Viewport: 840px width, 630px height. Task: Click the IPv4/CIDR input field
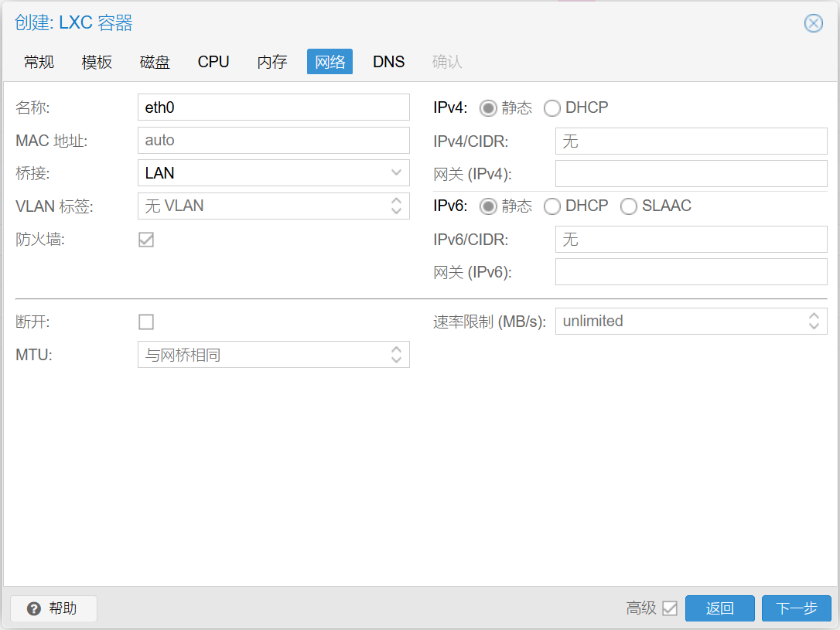(x=691, y=141)
